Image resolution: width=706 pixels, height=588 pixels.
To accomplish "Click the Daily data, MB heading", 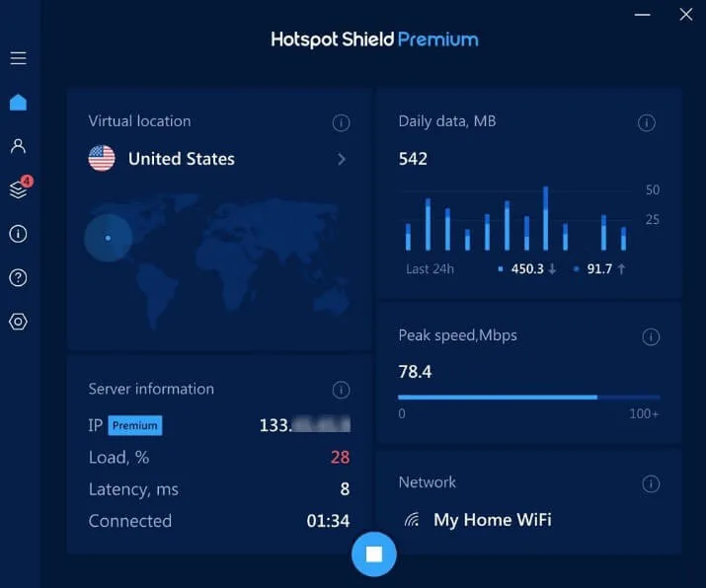I will (447, 121).
